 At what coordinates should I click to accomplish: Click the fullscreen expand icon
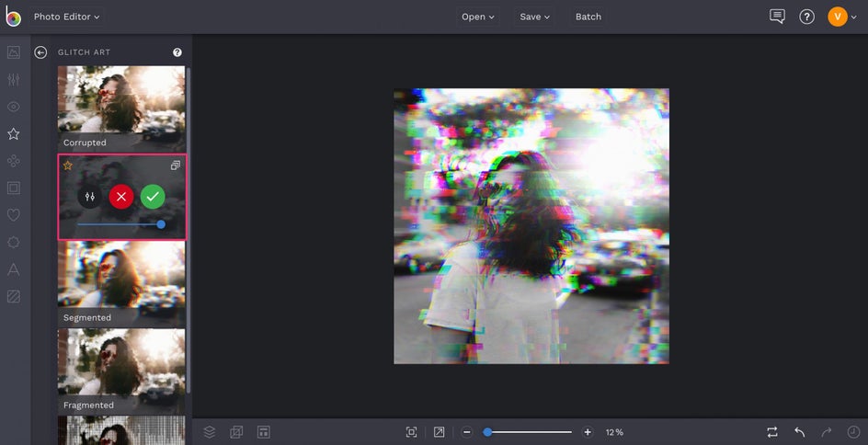point(439,432)
